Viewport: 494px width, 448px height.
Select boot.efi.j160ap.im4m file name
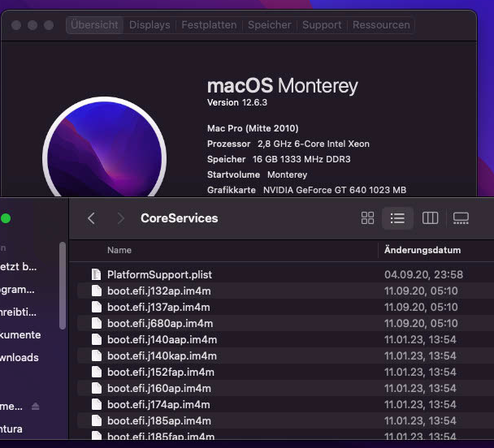click(158, 388)
